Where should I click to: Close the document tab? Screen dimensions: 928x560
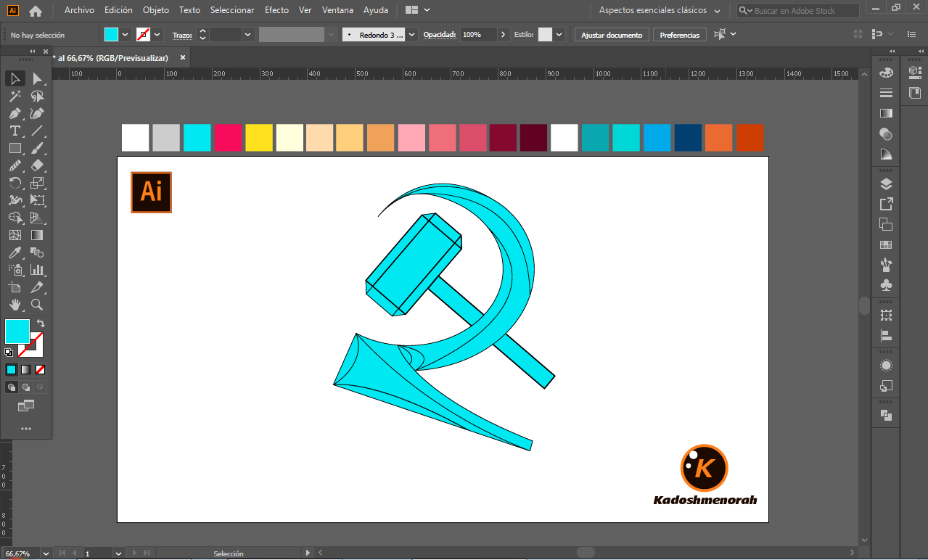[183, 57]
